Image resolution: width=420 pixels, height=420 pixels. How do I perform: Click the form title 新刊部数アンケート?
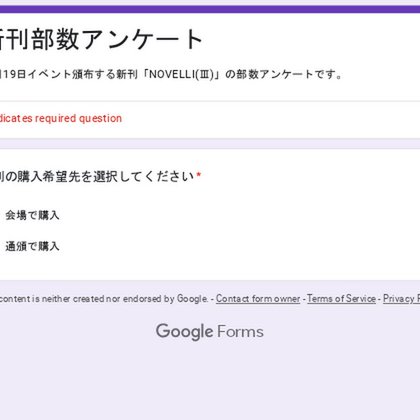(x=101, y=40)
